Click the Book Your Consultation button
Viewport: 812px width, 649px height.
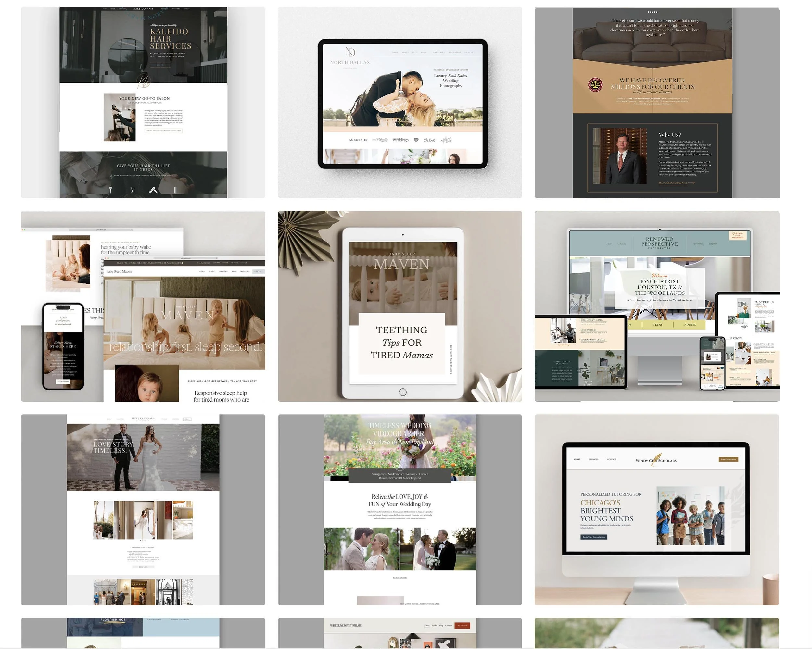click(594, 537)
